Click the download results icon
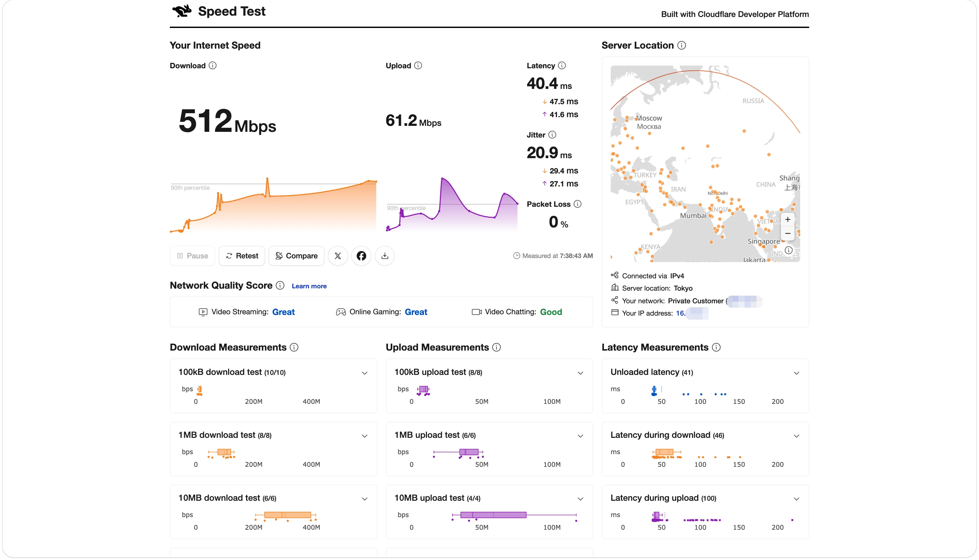The image size is (979, 560). coord(385,256)
